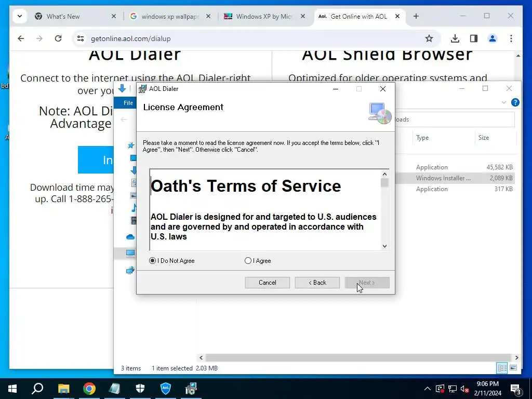Viewport: 532px width, 399px height.
Task: Open the installer icon on taskbar
Action: point(191,389)
